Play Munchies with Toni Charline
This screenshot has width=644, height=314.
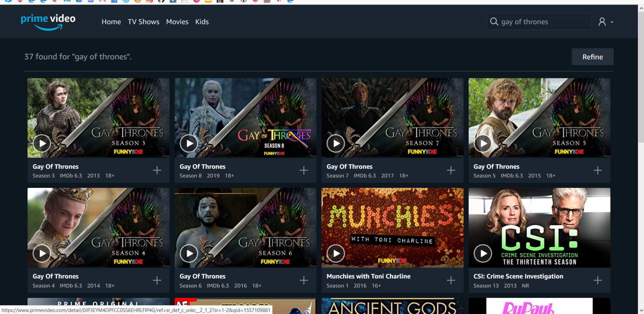[x=336, y=253]
